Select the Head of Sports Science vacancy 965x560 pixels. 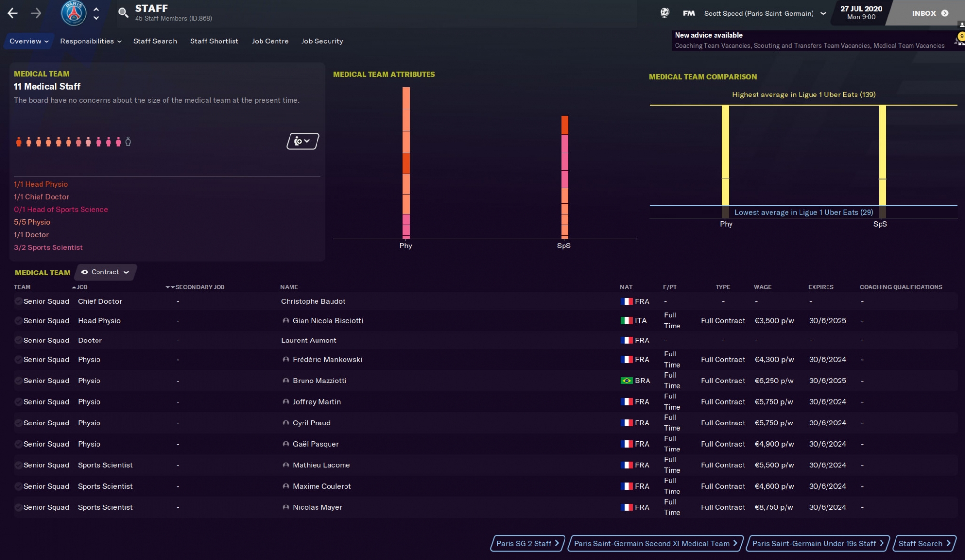61,210
